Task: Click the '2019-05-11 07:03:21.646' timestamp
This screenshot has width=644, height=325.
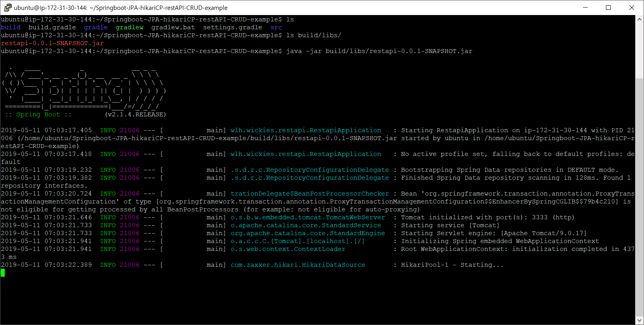Action: [46, 217]
